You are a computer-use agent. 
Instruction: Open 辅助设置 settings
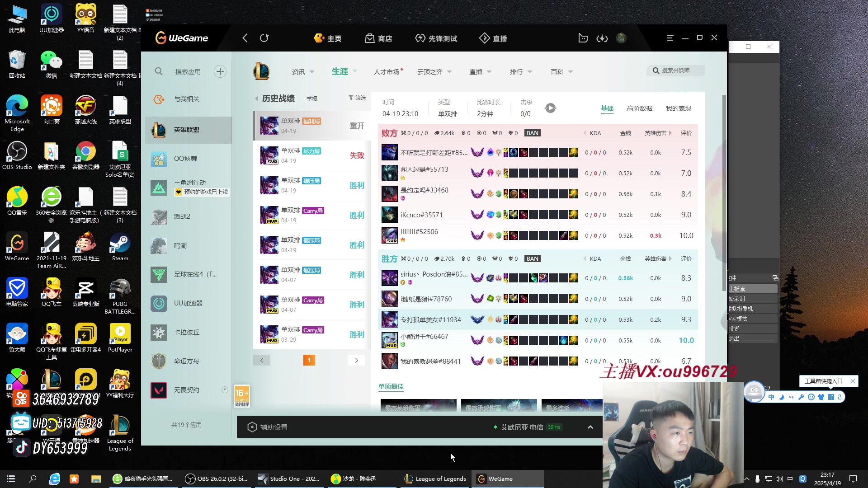268,427
